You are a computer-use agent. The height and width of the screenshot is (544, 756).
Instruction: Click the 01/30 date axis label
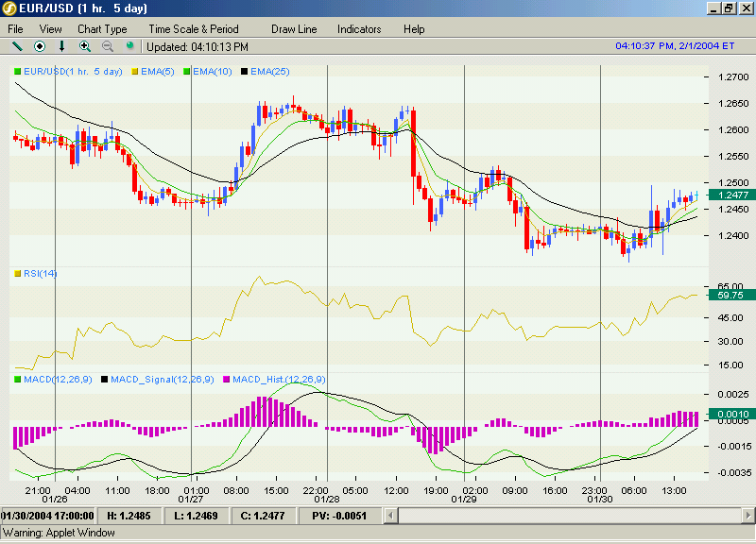pyautogui.click(x=600, y=500)
